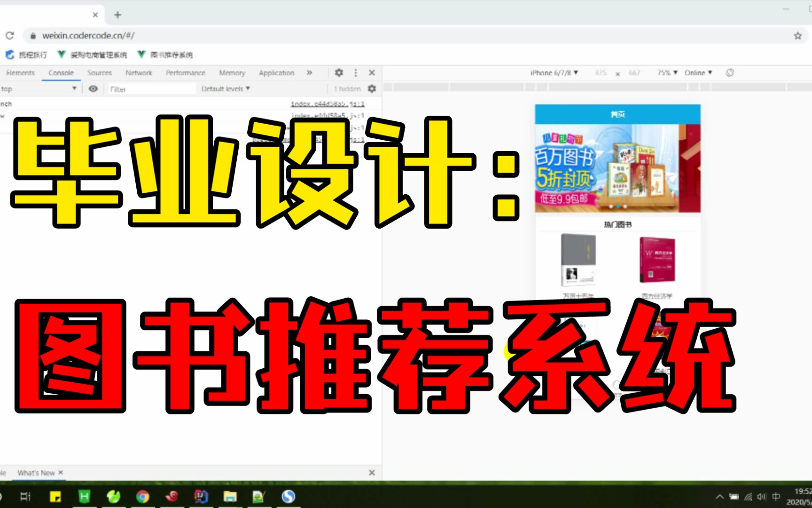Open the Sources tab in DevTools
The image size is (812, 508).
coord(99,73)
